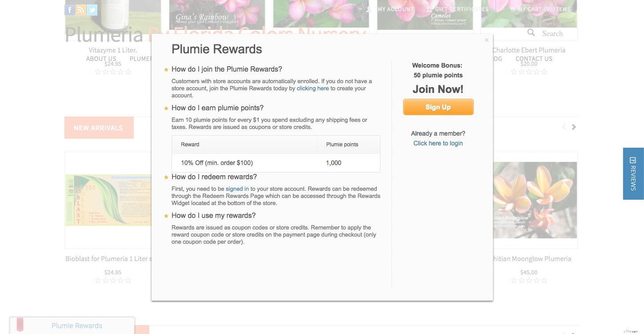Click the Plumie Rewards widget icon bottom left
The width and height of the screenshot is (644, 334).
pos(20,324)
